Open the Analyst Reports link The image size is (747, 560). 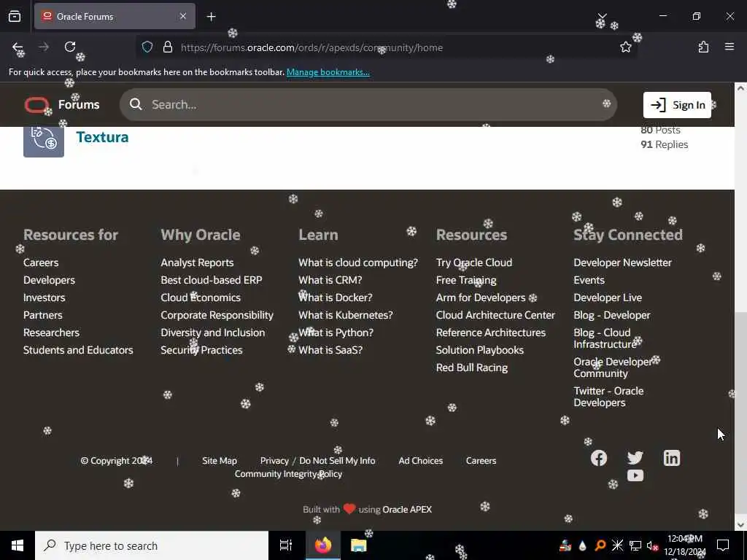click(197, 262)
